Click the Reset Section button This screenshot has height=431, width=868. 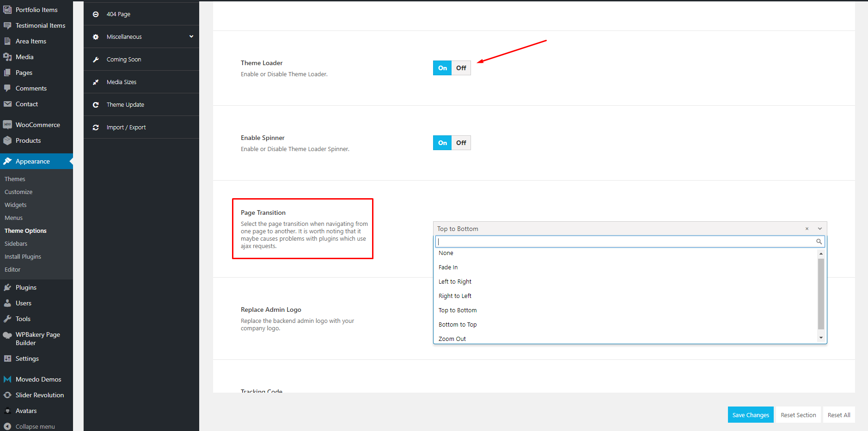pyautogui.click(x=798, y=415)
